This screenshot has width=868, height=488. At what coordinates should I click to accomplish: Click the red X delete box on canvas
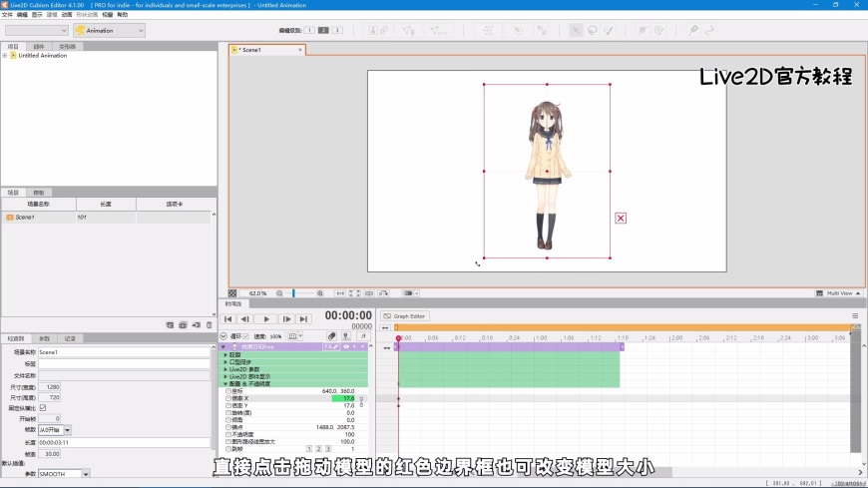tap(621, 219)
